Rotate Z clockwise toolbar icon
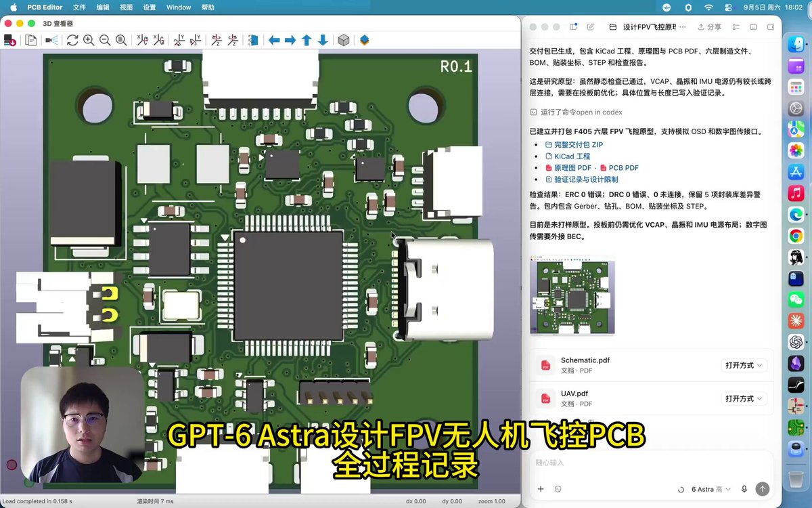Screen dimensions: 812x508 217,40
